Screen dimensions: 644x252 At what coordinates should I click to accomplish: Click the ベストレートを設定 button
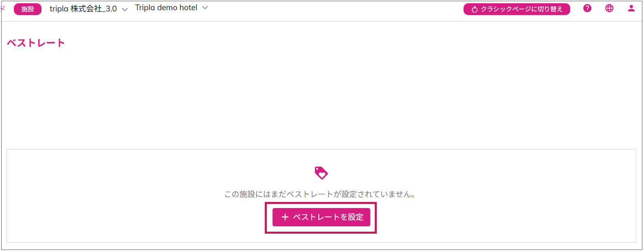[321, 217]
